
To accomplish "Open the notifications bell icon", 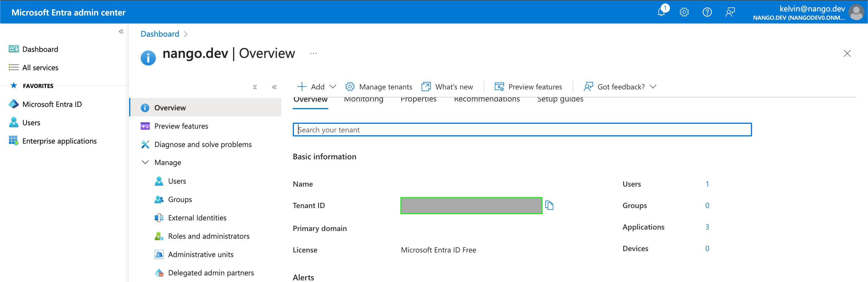I will click(662, 12).
